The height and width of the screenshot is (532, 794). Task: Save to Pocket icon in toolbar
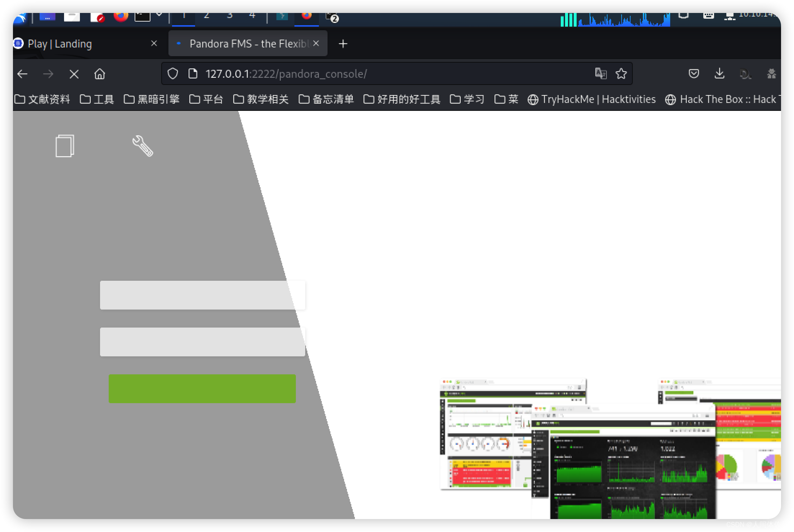tap(694, 74)
